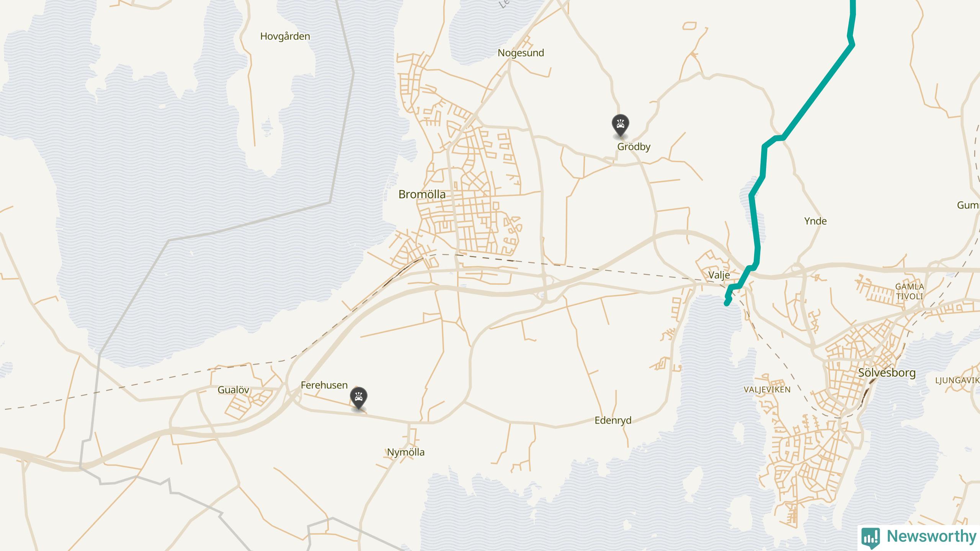Click the Hovgården place label
The width and height of the screenshot is (980, 551).
coord(285,37)
